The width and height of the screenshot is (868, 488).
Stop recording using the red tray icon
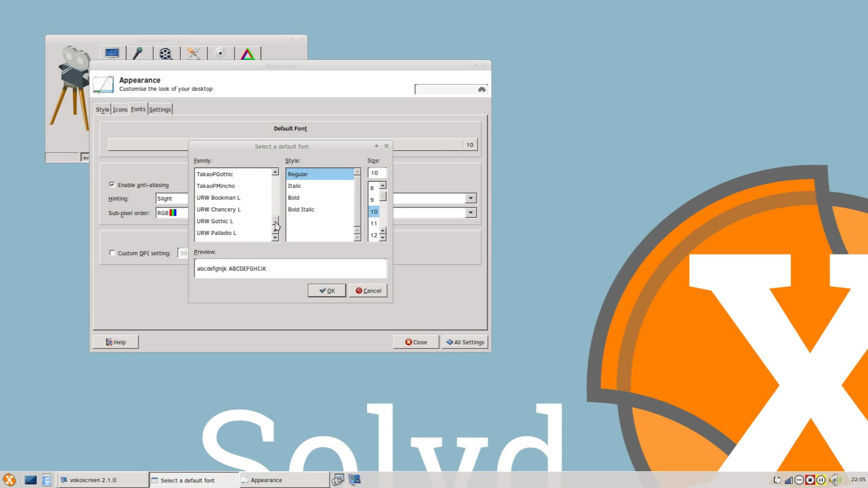point(810,480)
